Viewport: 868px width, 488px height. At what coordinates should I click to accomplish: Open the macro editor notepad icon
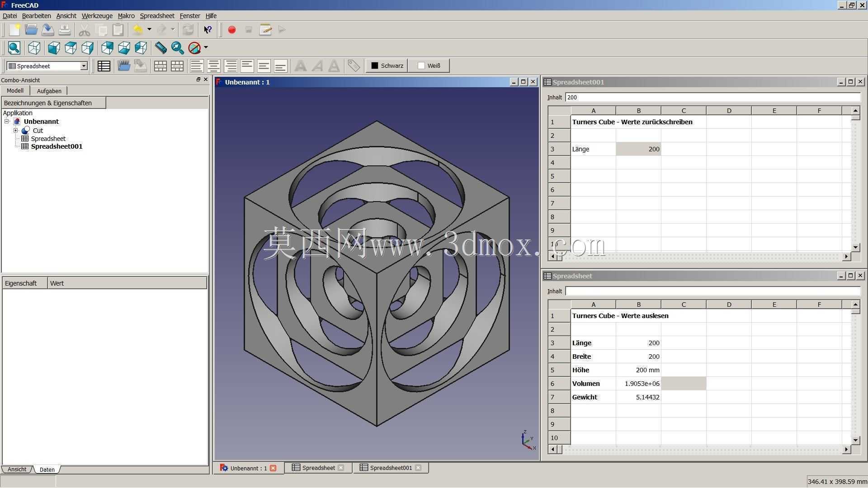(x=265, y=30)
